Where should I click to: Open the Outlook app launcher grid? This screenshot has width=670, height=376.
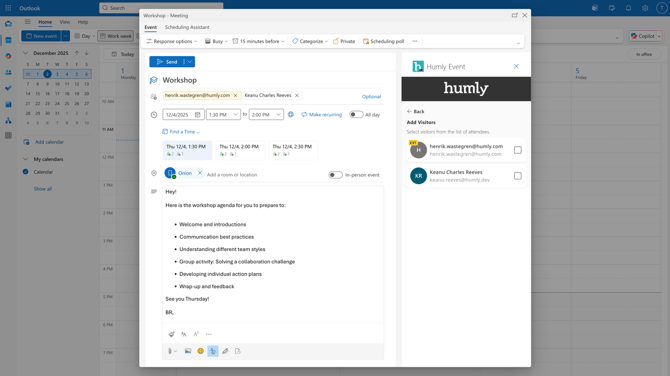8,8
